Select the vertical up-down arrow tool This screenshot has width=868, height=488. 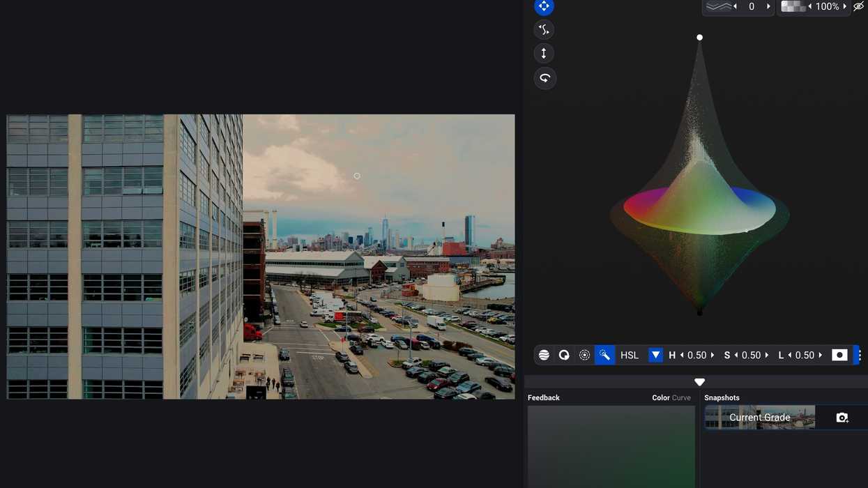544,54
